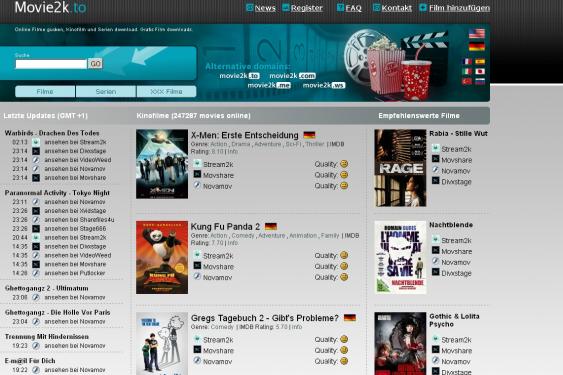Open the Filme tab
The height and width of the screenshot is (375, 563).
(45, 92)
